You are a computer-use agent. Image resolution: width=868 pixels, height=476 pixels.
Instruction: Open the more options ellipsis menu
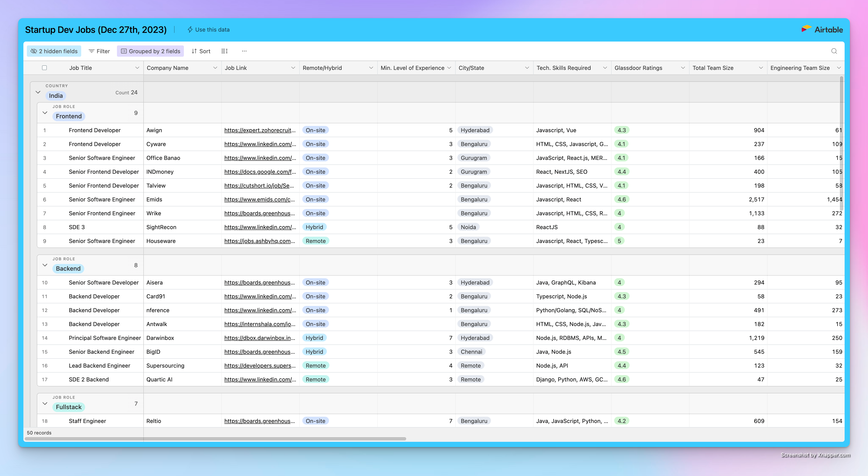[x=244, y=51]
